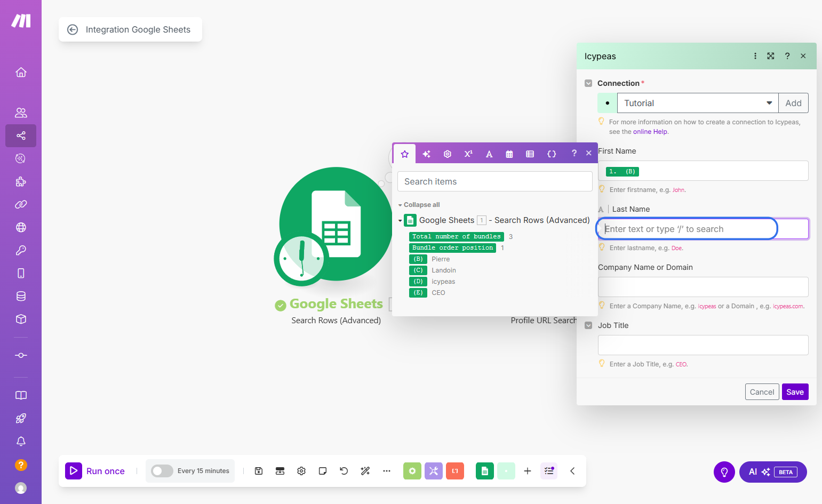The height and width of the screenshot is (504, 822).
Task: Select the math functions x¹ tab
Action: click(x=468, y=154)
